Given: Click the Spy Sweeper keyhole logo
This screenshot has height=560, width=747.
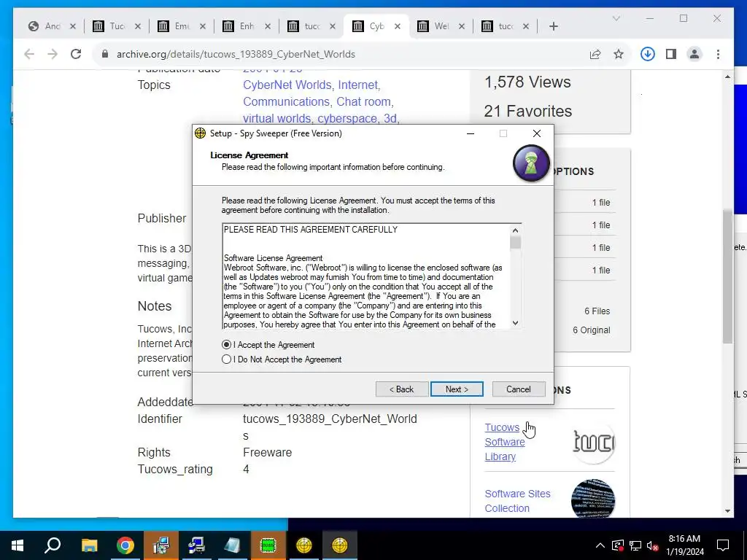Looking at the screenshot, I should (x=531, y=163).
